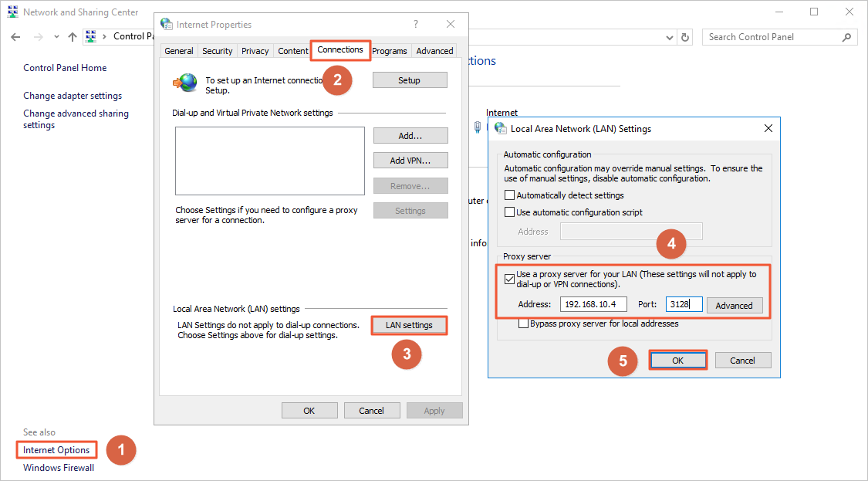
Task: Click the Refresh icon next to address bar
Action: pos(685,37)
